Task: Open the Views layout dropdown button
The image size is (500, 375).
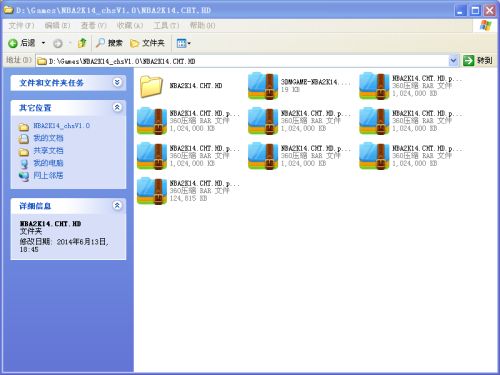Action: click(x=183, y=43)
